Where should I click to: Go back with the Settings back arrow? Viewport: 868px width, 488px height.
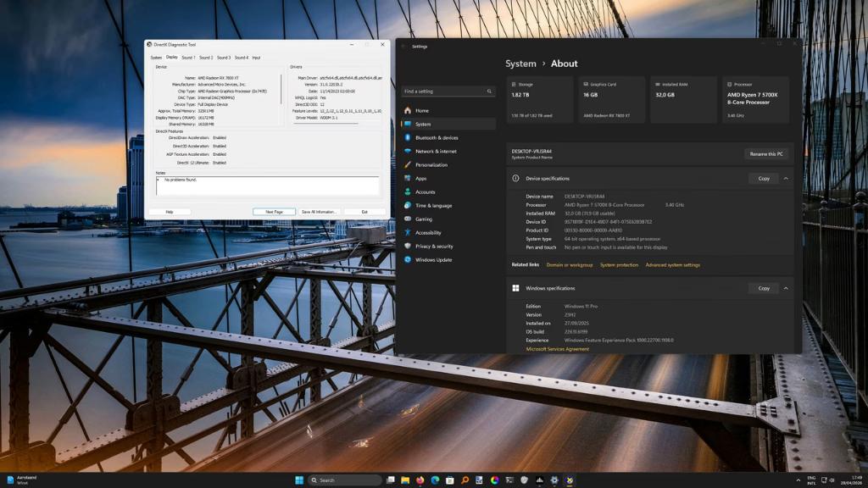point(403,47)
